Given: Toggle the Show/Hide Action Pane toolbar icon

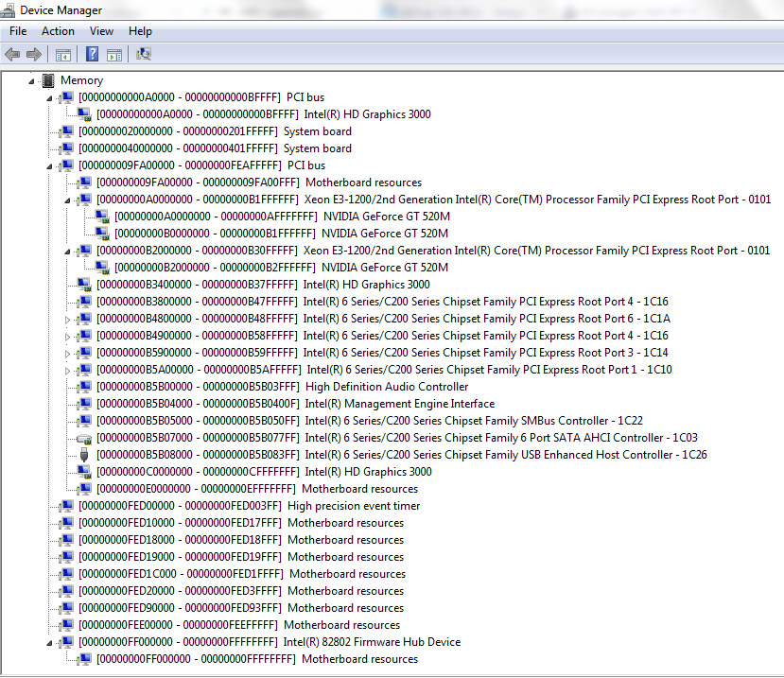Looking at the screenshot, I should pyautogui.click(x=114, y=55).
